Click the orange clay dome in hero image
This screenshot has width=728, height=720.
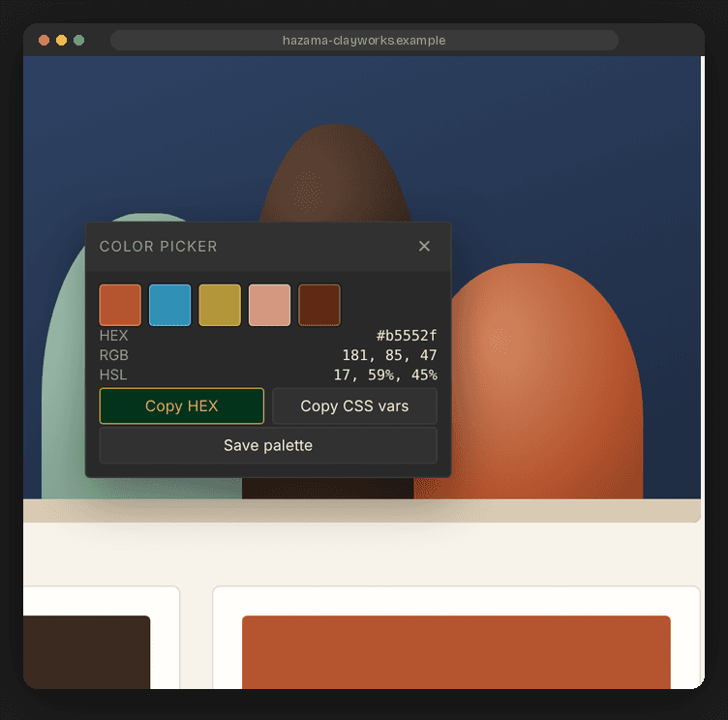548,380
